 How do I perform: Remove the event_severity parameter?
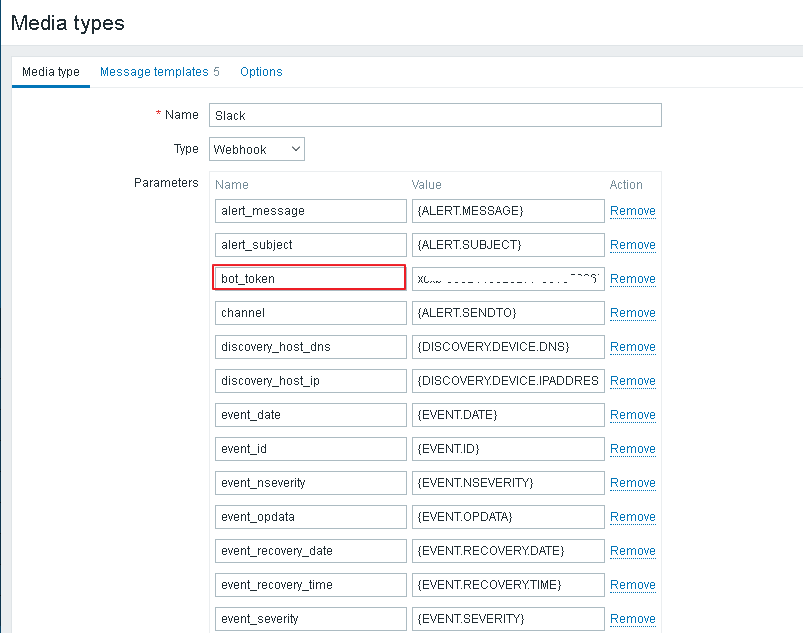pyautogui.click(x=632, y=619)
